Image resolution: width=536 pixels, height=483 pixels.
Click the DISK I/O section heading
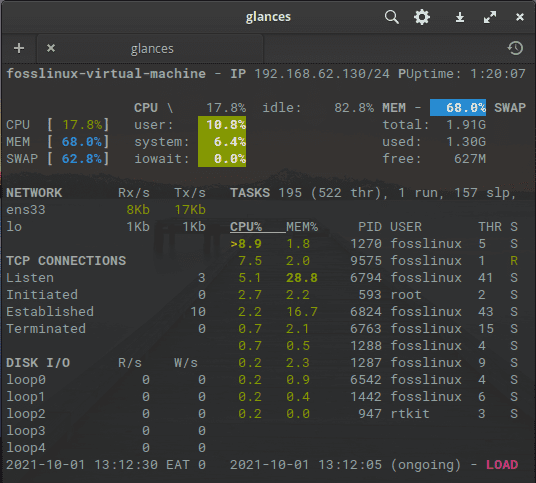(x=38, y=363)
